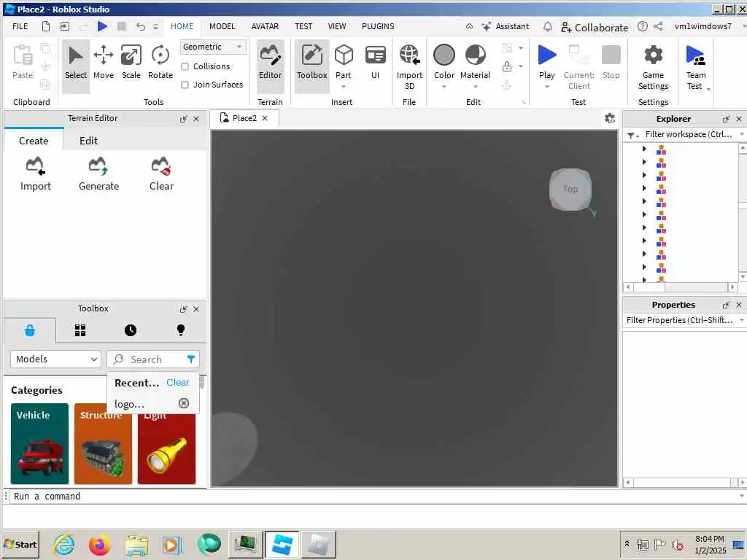The height and width of the screenshot is (560, 747).
Task: Open the FILE menu
Action: click(20, 26)
